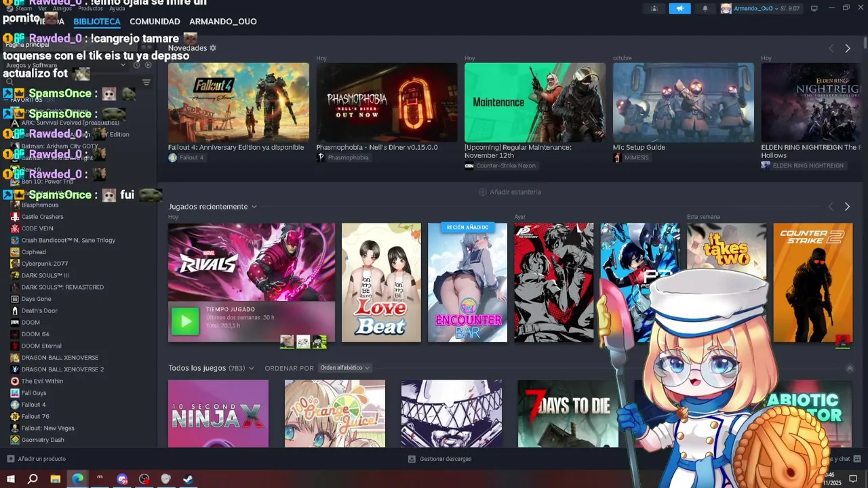Open the Friends activity icon in the header
The width and height of the screenshot is (868, 488).
click(x=654, y=9)
